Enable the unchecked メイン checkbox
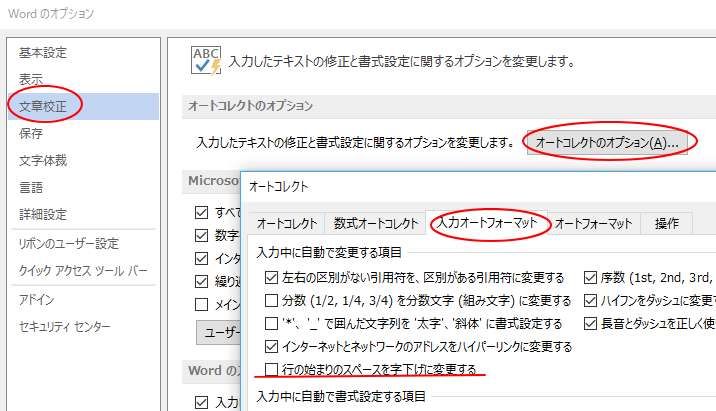The height and width of the screenshot is (411, 716). [201, 304]
